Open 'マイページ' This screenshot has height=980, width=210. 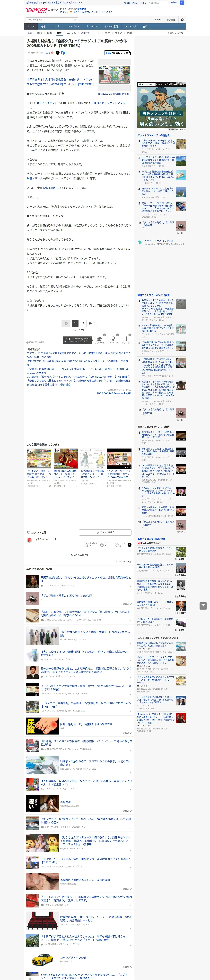[157, 19]
